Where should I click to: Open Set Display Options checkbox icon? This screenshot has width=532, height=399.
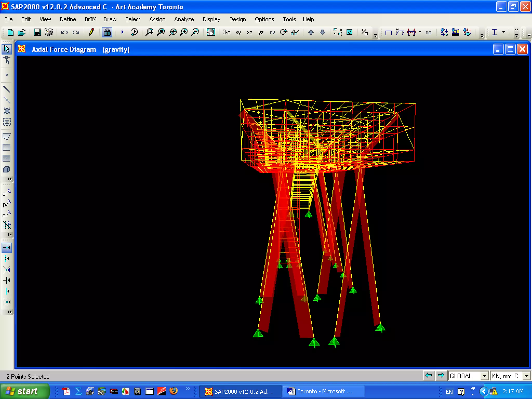coord(350,32)
